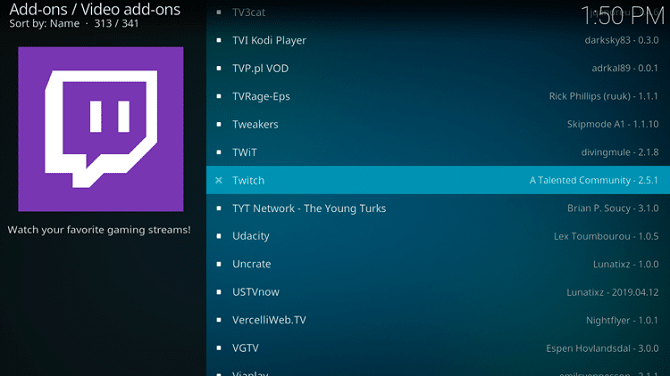Click the bullet icon beside USTVnow
The width and height of the screenshot is (670, 376).
(219, 292)
